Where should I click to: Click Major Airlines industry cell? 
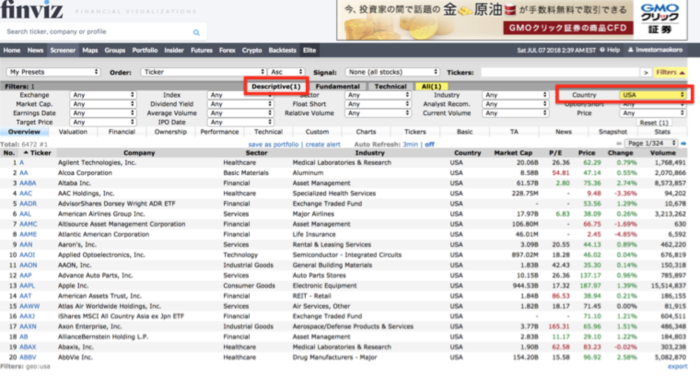(x=313, y=214)
